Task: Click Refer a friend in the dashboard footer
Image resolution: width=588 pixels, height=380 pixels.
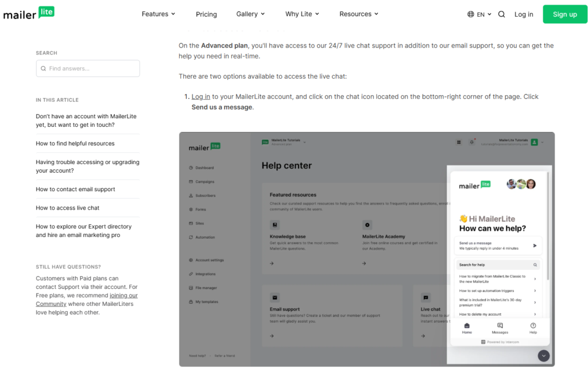Action: (x=225, y=356)
